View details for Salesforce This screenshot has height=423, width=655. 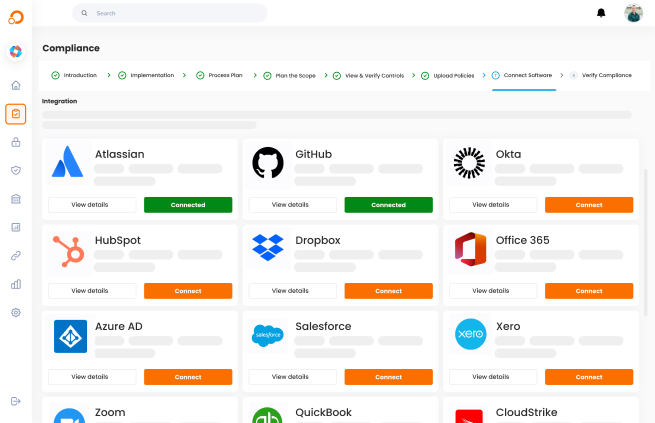pyautogui.click(x=292, y=377)
